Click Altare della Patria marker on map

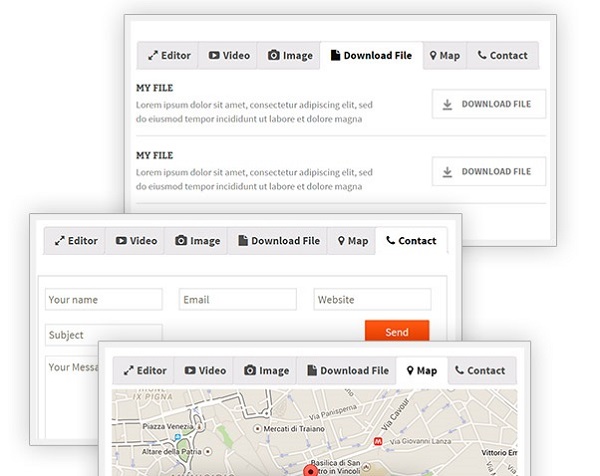[208, 452]
